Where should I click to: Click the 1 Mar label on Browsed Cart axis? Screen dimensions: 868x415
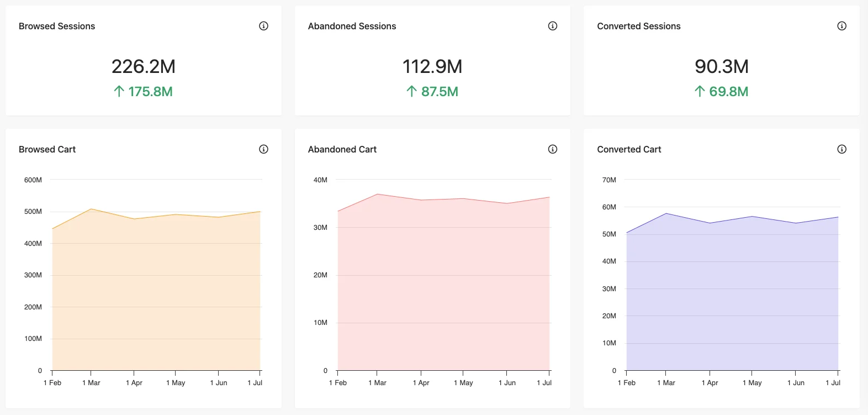coord(91,383)
